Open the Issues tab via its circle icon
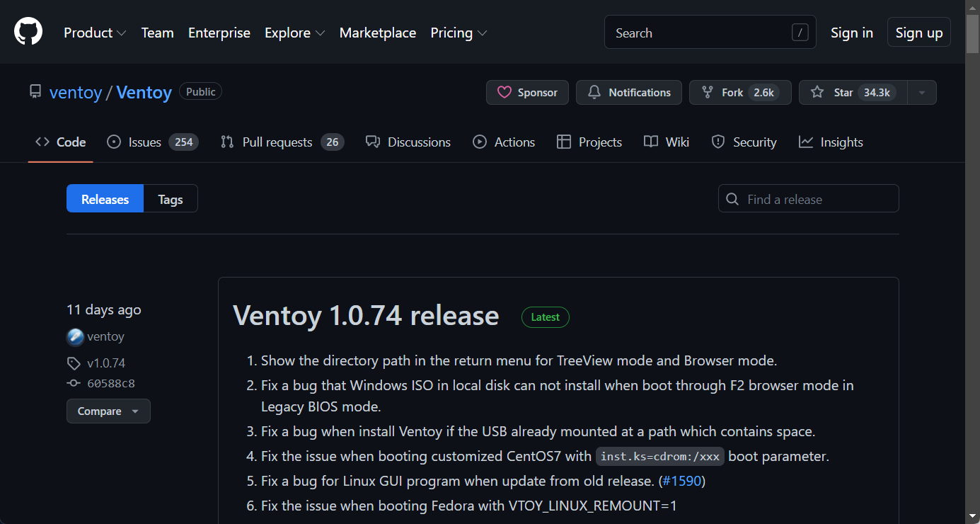Image resolution: width=980 pixels, height=524 pixels. click(x=114, y=142)
